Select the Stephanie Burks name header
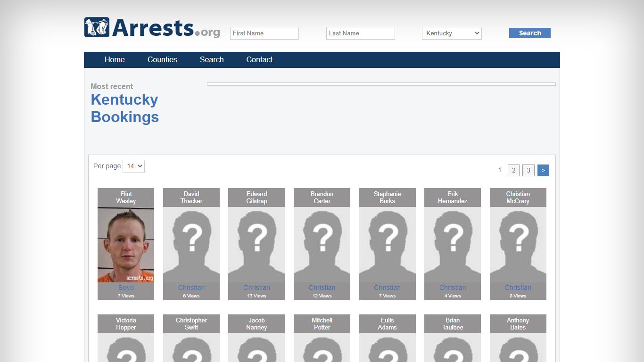Viewport: 644px width, 362px height. pyautogui.click(x=388, y=197)
